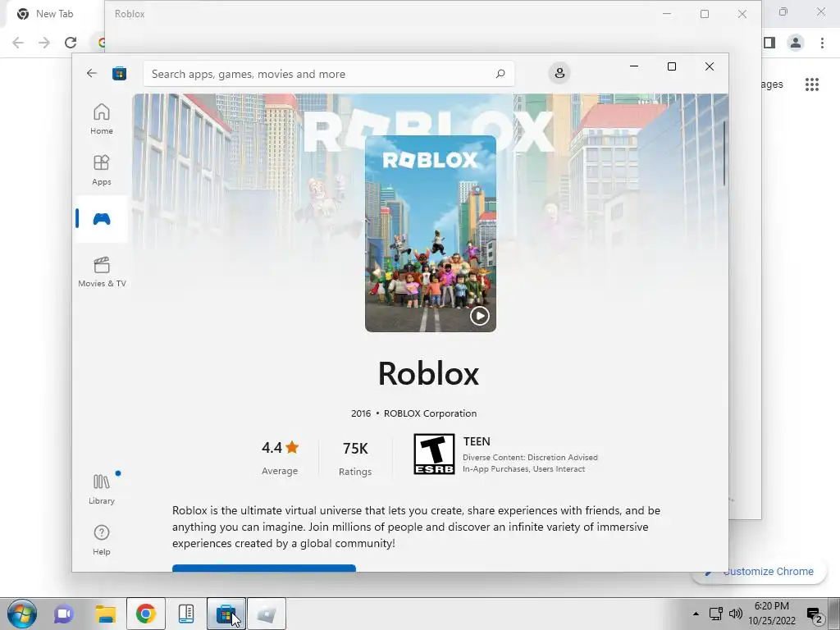Open Chrome's three-dot menu
The height and width of the screenshot is (630, 840).
[822, 43]
